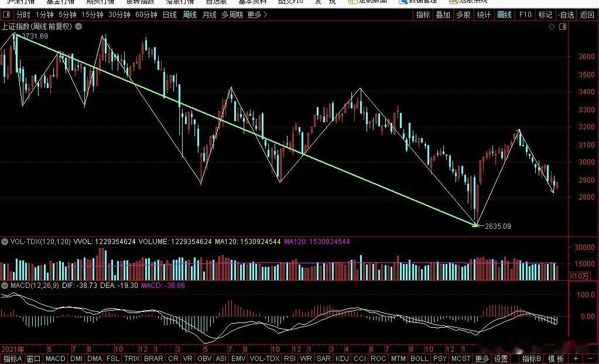The width and height of the screenshot is (599, 364).
Task: Open the 多周期 multi-period view
Action: (232, 15)
